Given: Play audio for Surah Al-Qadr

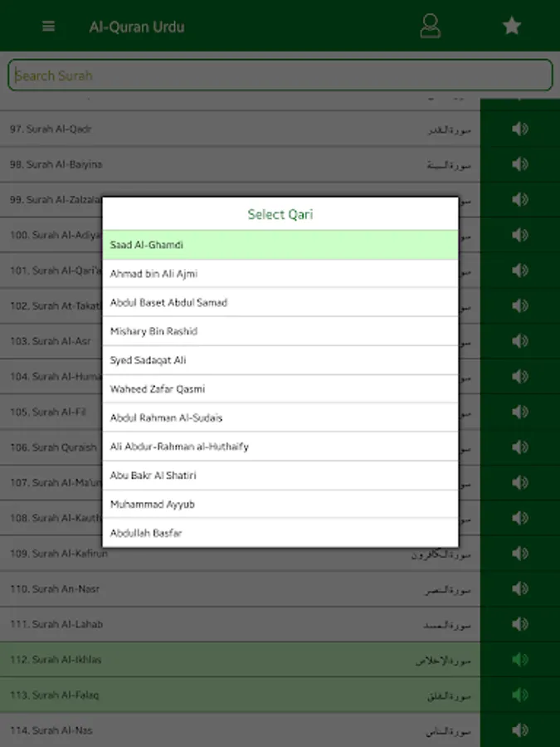Looking at the screenshot, I should pos(520,129).
